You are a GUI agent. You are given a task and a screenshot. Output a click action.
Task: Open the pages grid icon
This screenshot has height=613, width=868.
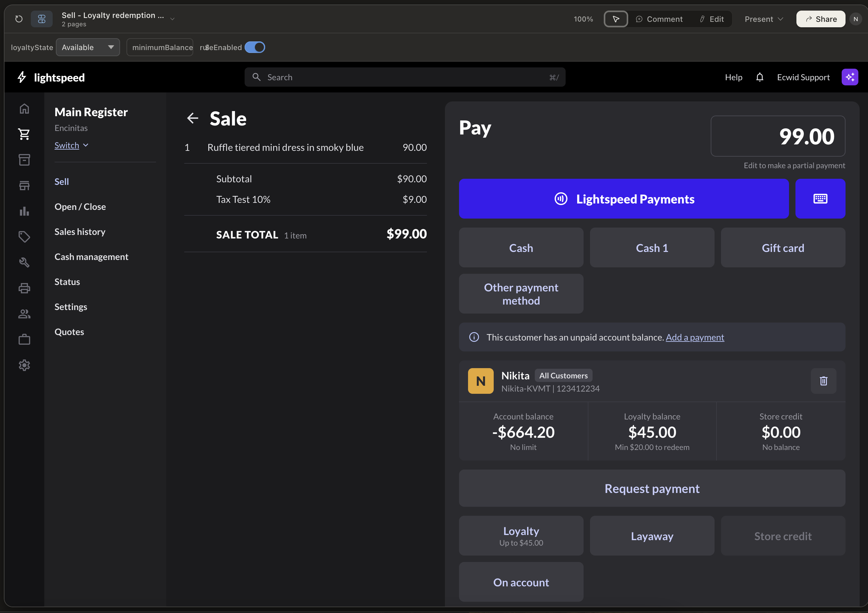click(42, 19)
